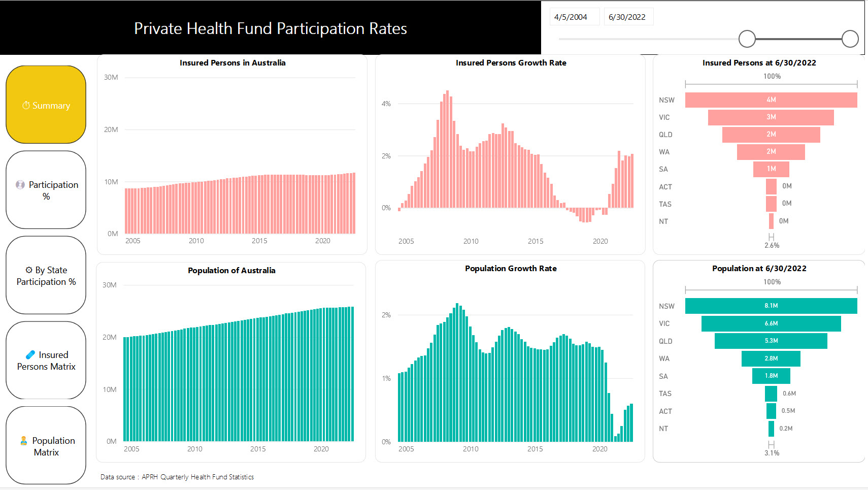868x490 pixels.
Task: Select the end date field showing 6/30/2022
Action: point(628,16)
